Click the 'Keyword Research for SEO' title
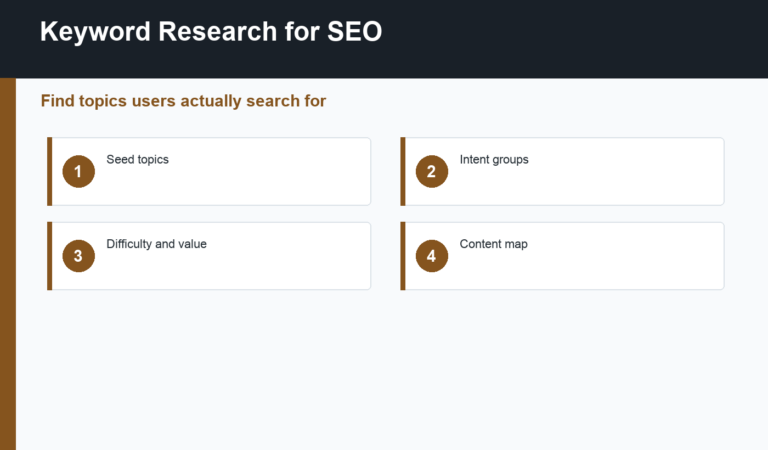768x450 pixels. (x=211, y=32)
